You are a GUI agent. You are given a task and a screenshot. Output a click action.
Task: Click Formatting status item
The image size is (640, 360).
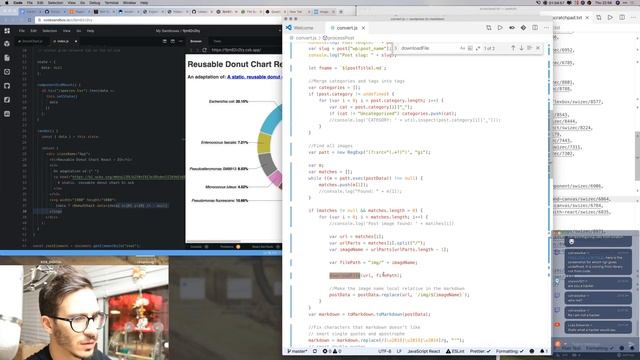tap(510, 351)
